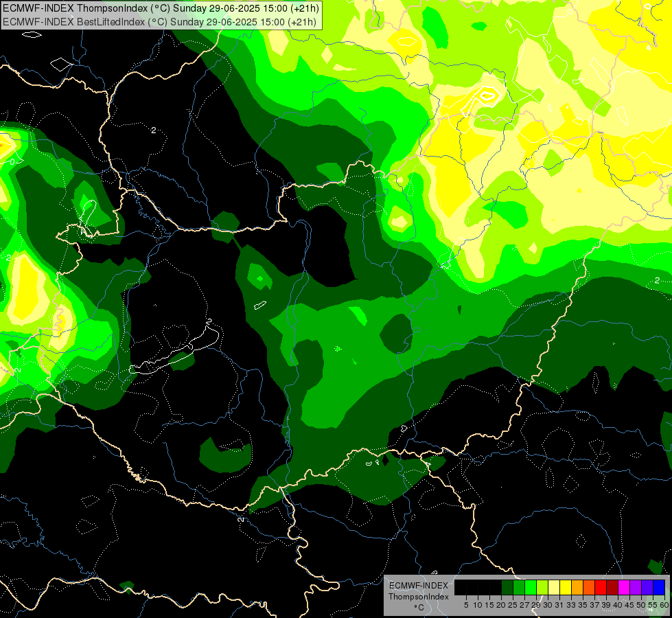Select the medium green 25–27 legend swatch
Viewport: 672px width, 618px height.
(519, 587)
